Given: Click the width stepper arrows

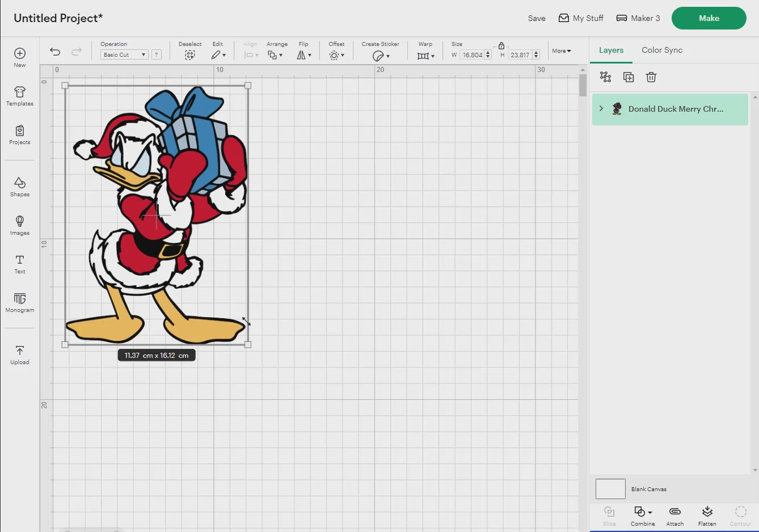Looking at the screenshot, I should point(488,55).
